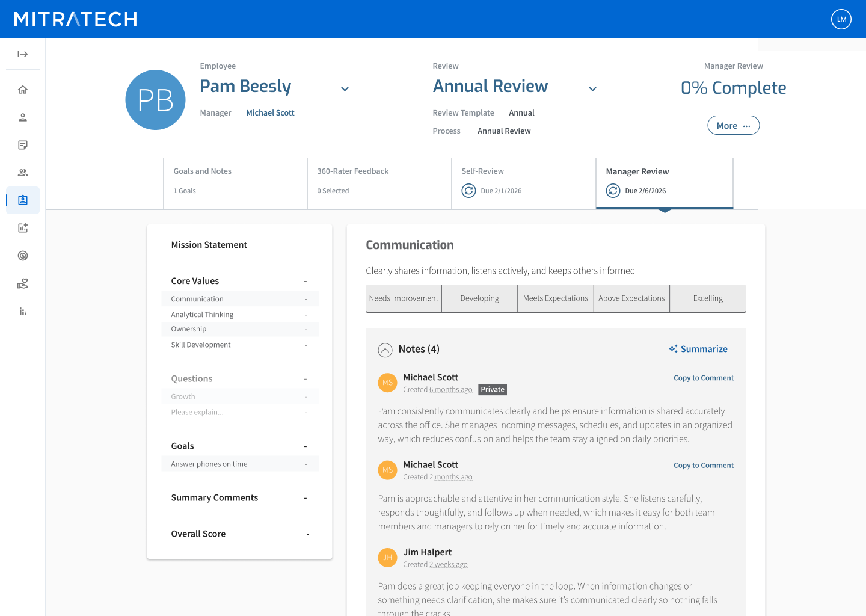The image size is (866, 616).
Task: Select Skill Development in Core Values
Action: [x=240, y=345]
